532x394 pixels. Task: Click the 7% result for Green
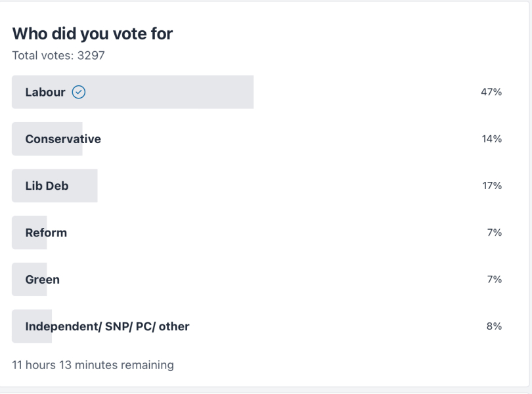click(x=494, y=279)
